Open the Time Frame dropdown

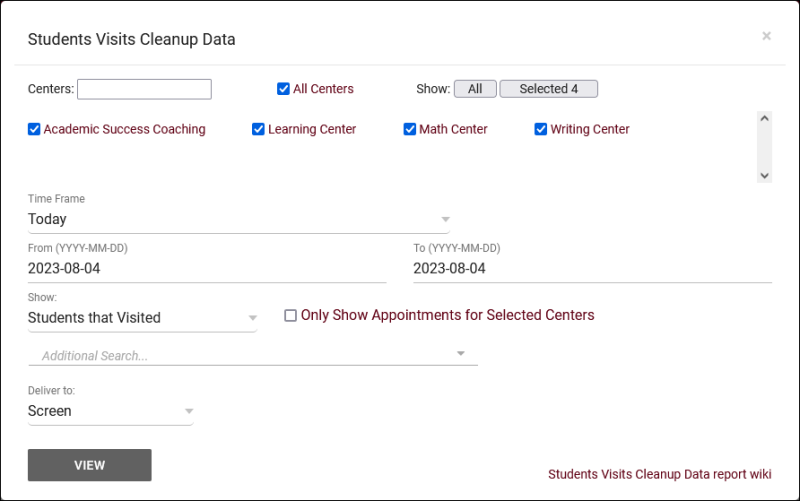coord(238,219)
